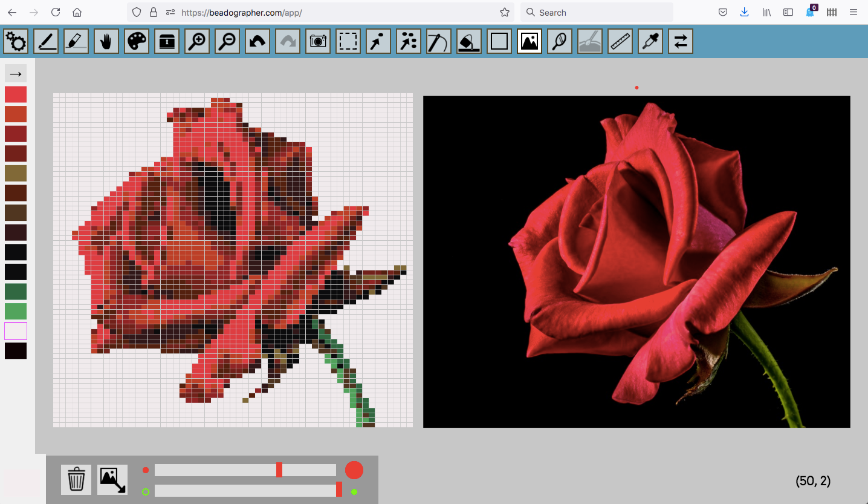Expand the color palette via the sidebar arrow

[15, 73]
